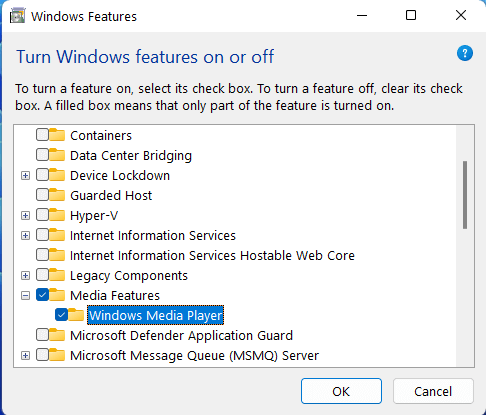Click the Containers folder icon

[x=57, y=135]
